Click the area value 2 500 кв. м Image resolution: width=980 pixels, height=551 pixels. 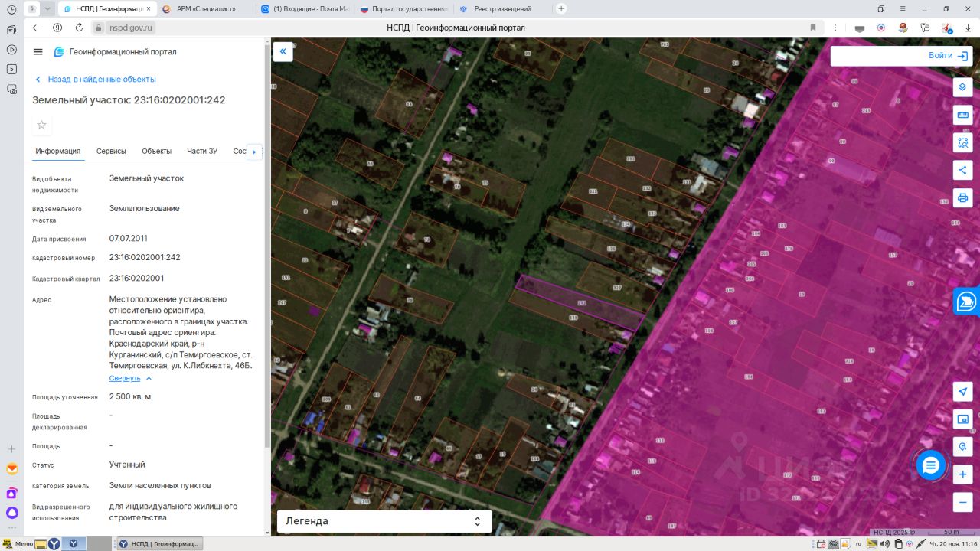click(x=130, y=396)
